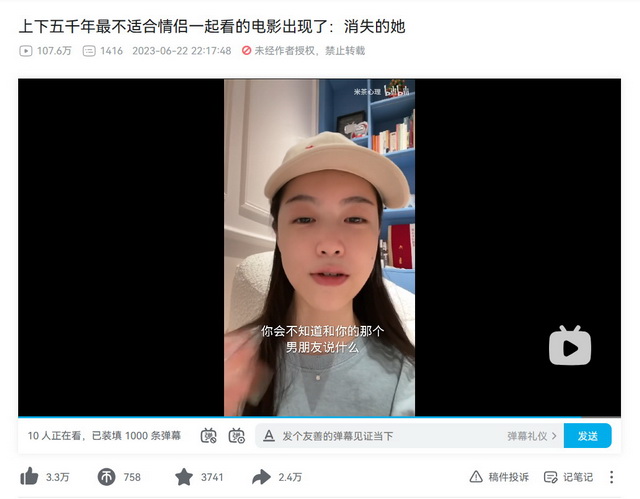The height and width of the screenshot is (499, 640).
Task: Click the blue video progress bar
Action: pos(300,417)
